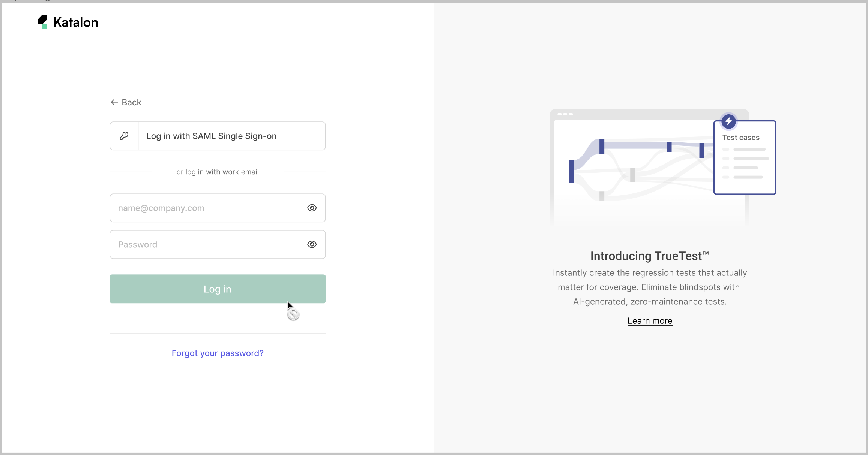Follow the Learn more link
The width and height of the screenshot is (868, 455).
point(650,321)
